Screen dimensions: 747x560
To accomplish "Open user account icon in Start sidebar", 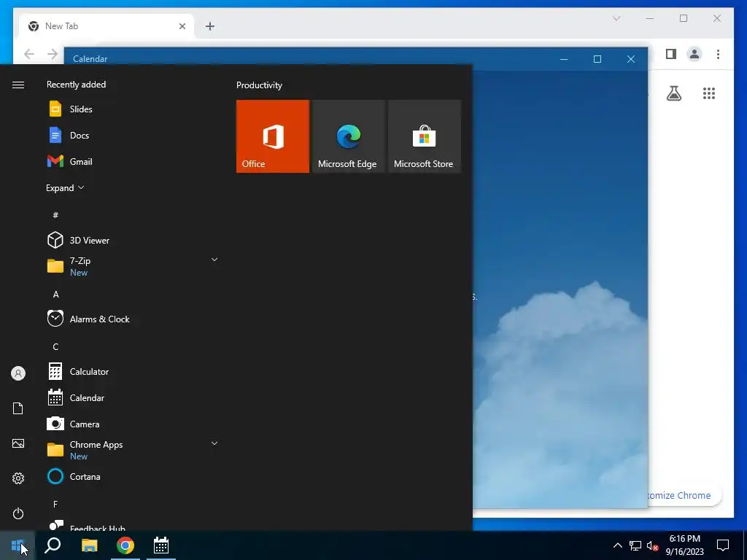I will tap(18, 373).
